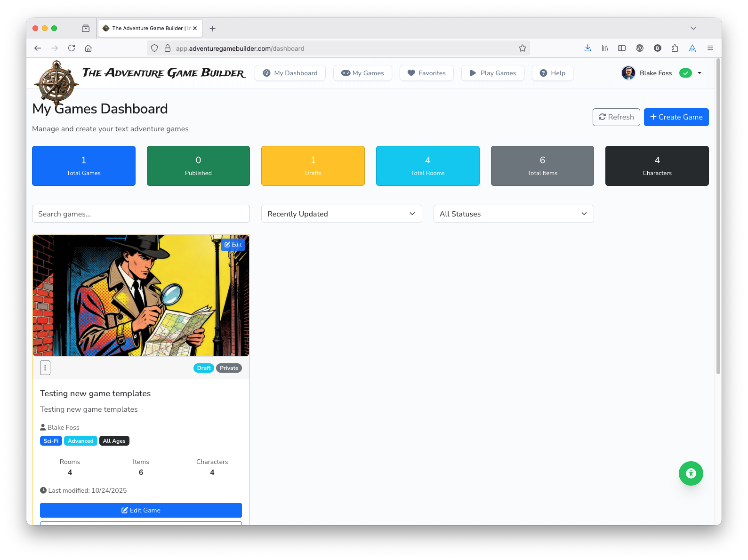Click the browser home icon
This screenshot has width=748, height=560.
point(88,48)
